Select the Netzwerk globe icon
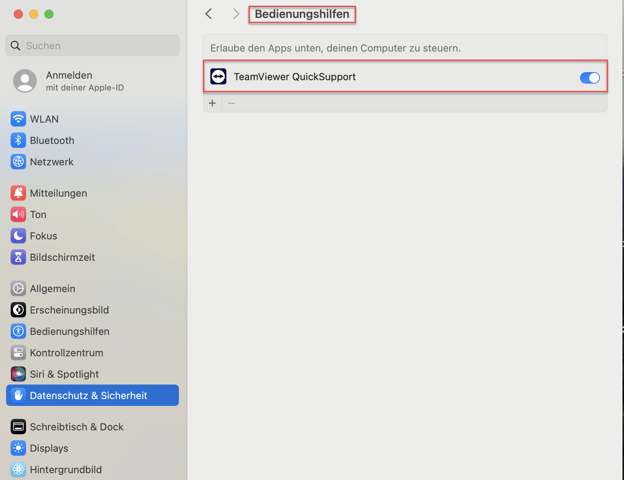This screenshot has height=480, width=624. coord(18,162)
